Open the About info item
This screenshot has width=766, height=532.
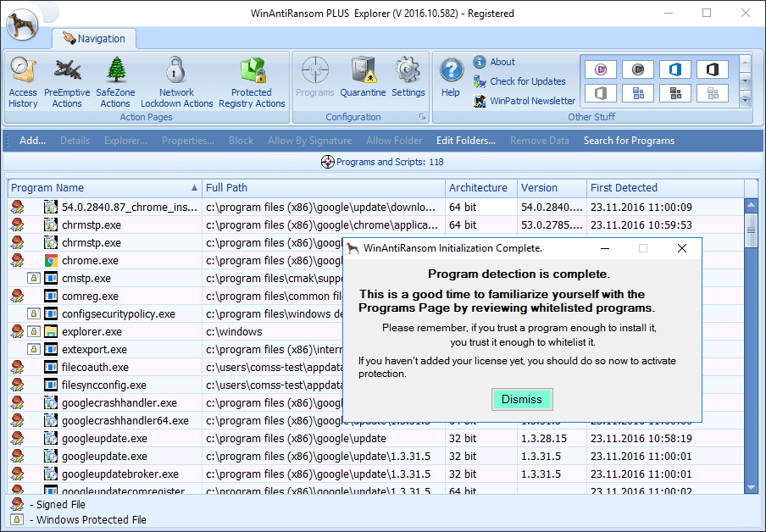(x=494, y=62)
